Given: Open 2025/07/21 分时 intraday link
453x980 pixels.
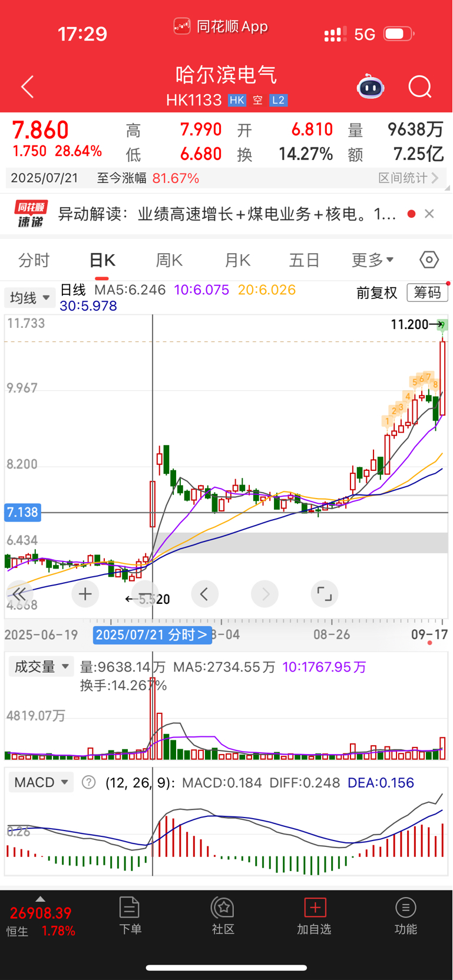Looking at the screenshot, I should pyautogui.click(x=152, y=634).
